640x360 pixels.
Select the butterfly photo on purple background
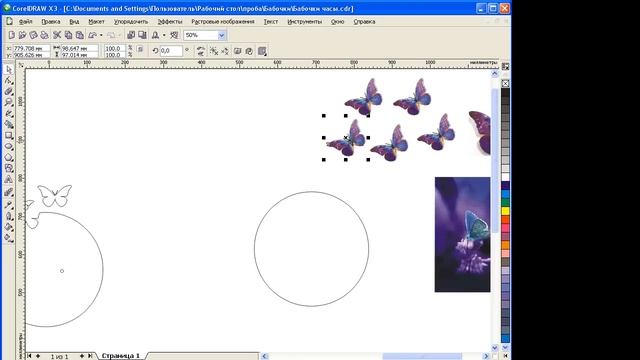[x=462, y=234]
